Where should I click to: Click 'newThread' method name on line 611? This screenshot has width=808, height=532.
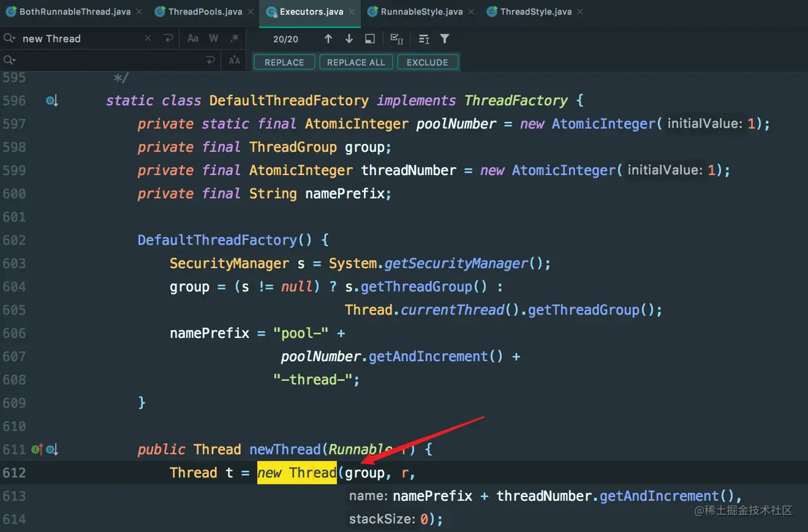[x=285, y=449]
